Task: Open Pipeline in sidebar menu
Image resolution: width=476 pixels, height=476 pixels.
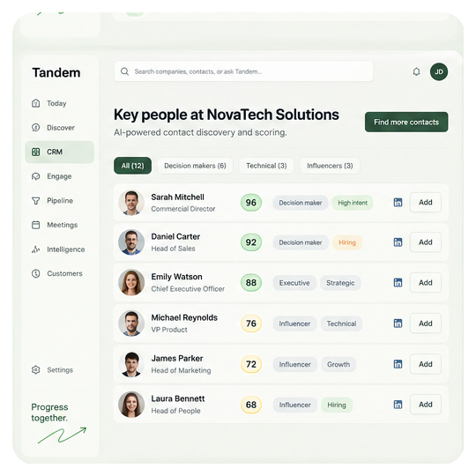Action: [60, 201]
